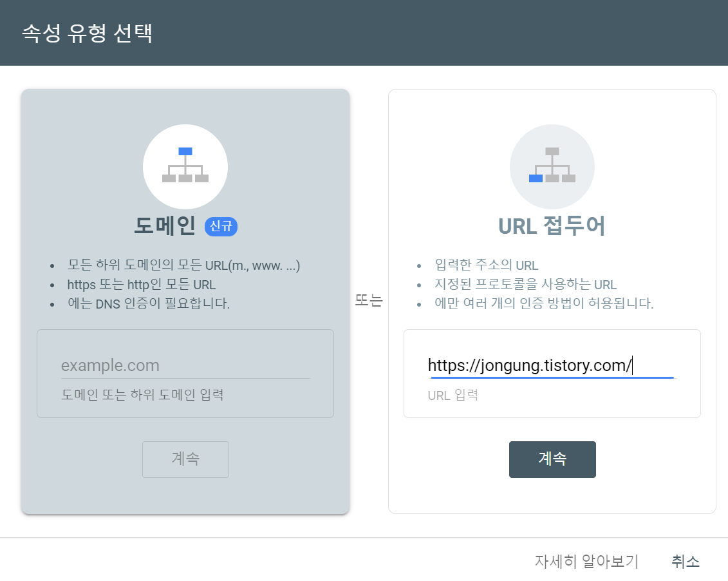Select the URL 접두어 heading
Viewport: 728px width, 581px height.
pos(552,225)
